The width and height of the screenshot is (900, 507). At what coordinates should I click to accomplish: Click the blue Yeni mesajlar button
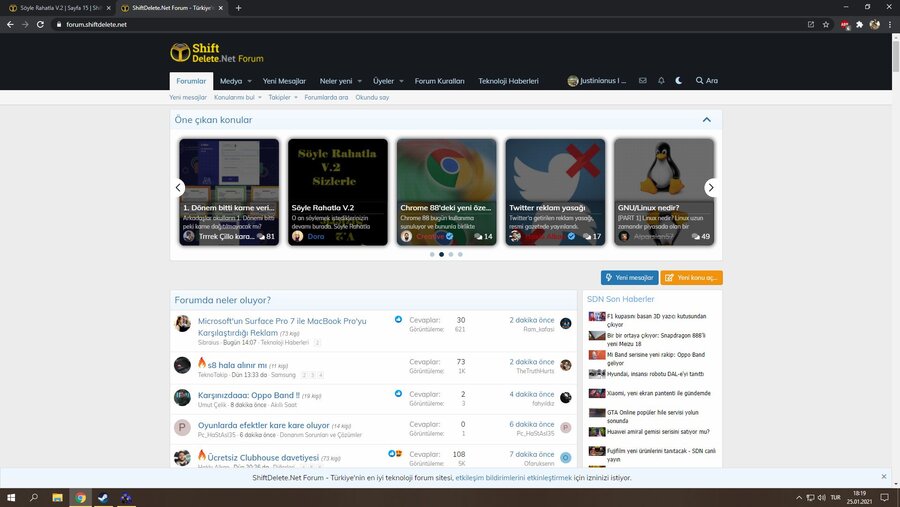pos(629,277)
